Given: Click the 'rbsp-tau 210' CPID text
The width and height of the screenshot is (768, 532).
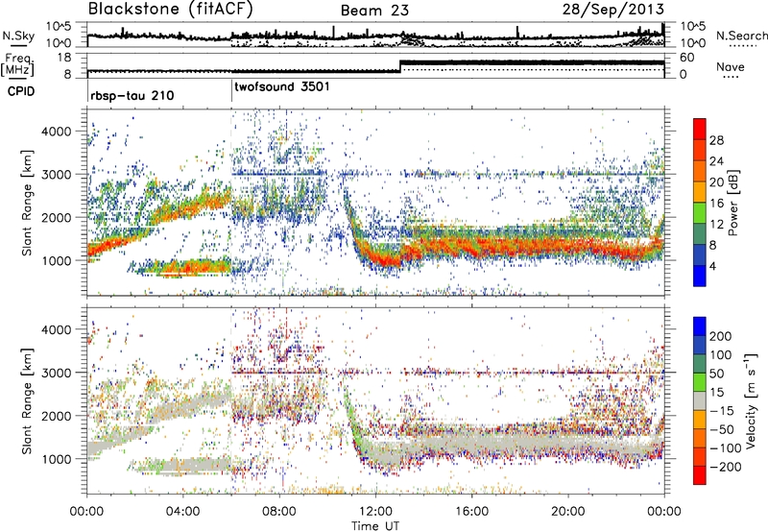Looking at the screenshot, I should point(132,95).
